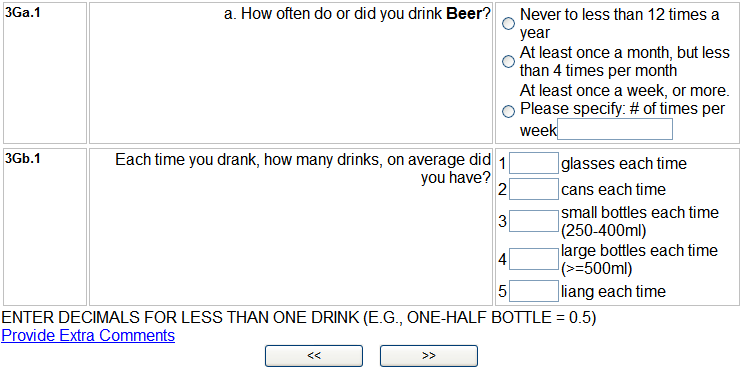Click the 'ENTER DECIMALS FOR LESS THAN ONE DRINK' instruction text
745x377 pixels.
tap(298, 318)
